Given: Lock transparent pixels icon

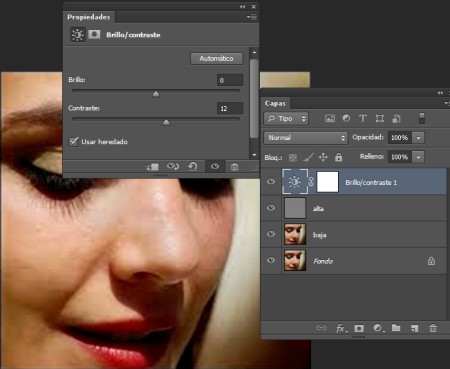Looking at the screenshot, I should (x=293, y=157).
